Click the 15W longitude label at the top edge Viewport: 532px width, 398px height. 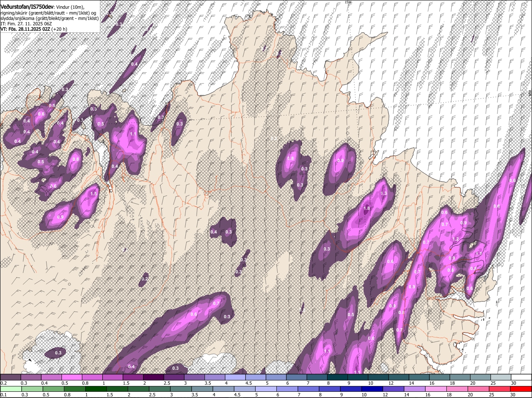point(348,2)
